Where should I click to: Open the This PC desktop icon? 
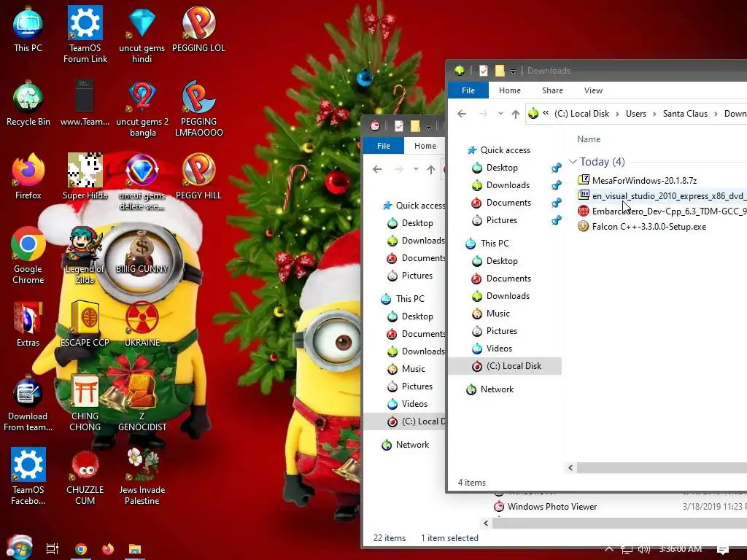pyautogui.click(x=28, y=29)
